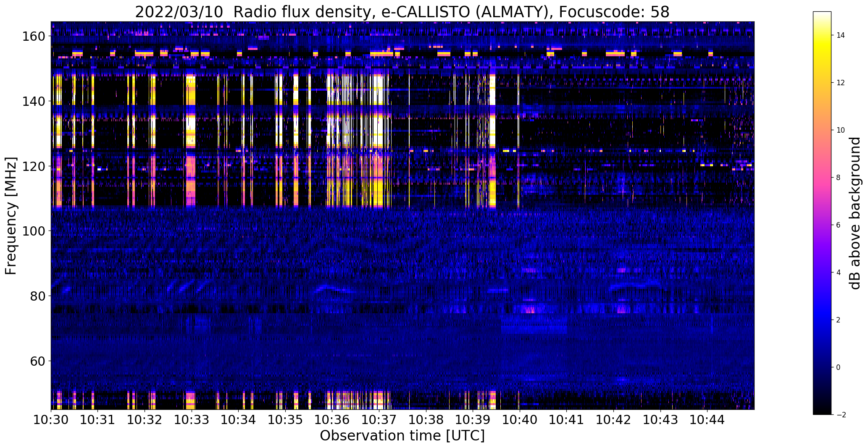Click the 120 frequency tick label

click(x=33, y=166)
